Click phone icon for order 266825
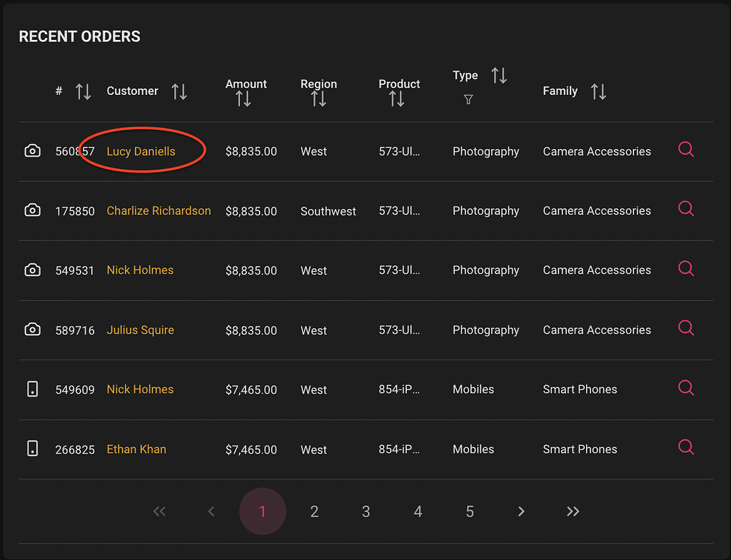731x560 pixels. 32,448
